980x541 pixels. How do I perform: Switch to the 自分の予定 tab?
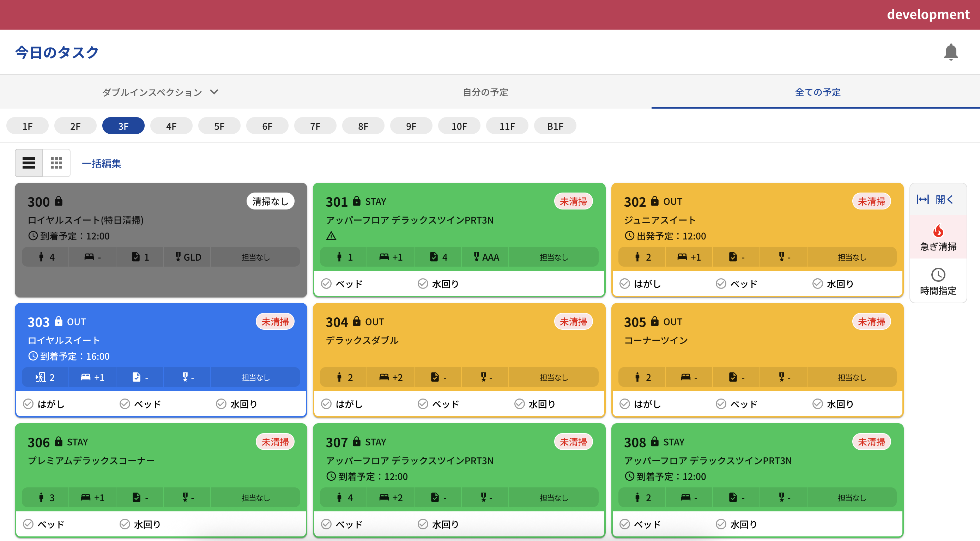pyautogui.click(x=485, y=92)
